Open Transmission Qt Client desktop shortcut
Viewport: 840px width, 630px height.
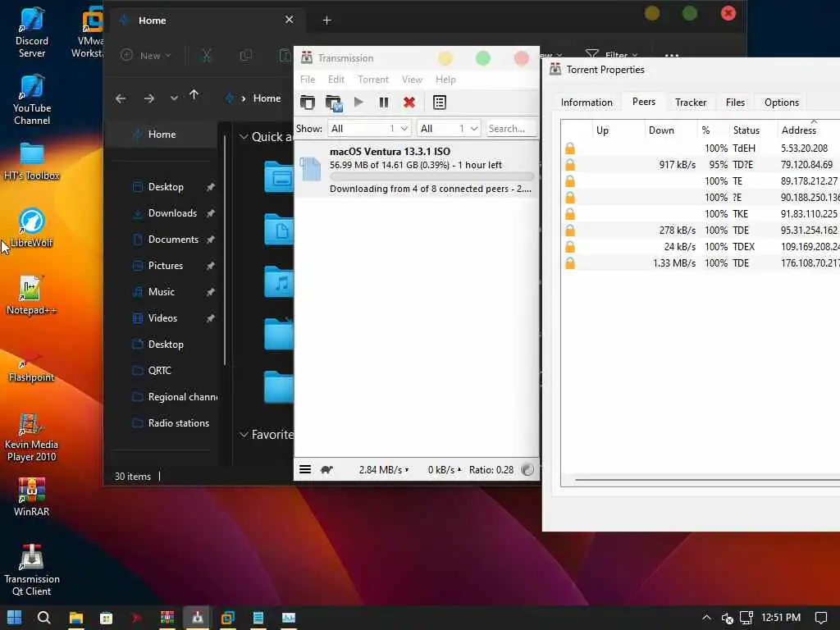coord(32,570)
